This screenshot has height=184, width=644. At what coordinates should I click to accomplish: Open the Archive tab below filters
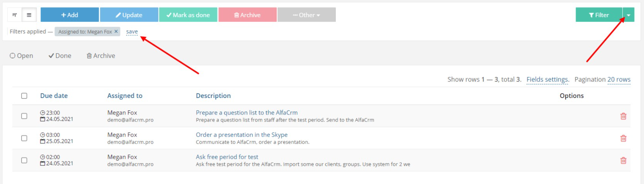[101, 56]
